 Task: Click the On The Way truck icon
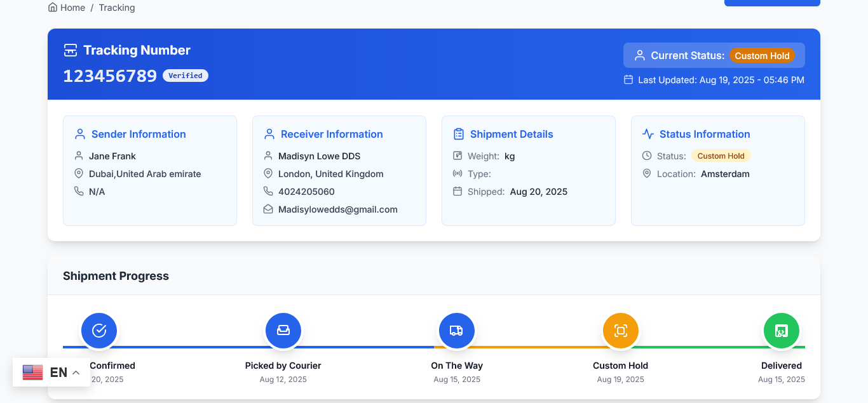click(x=456, y=331)
